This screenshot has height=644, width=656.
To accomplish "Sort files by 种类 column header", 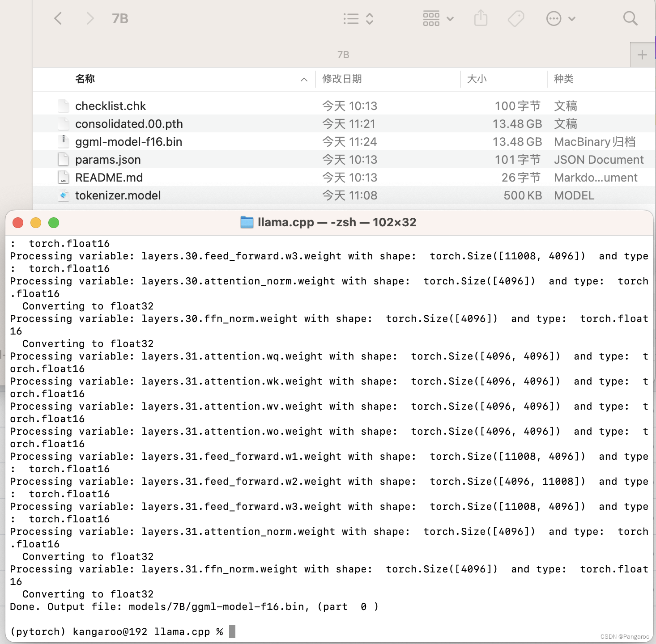I will pyautogui.click(x=563, y=79).
